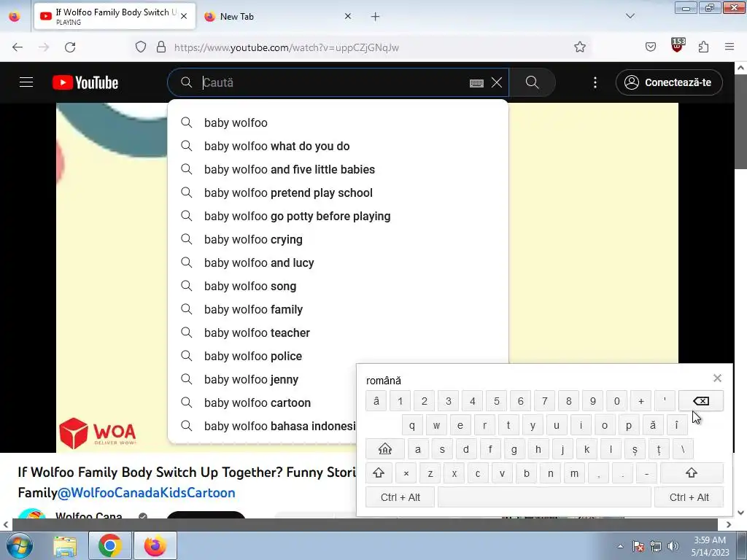Open the network tray icon
Viewport: 747px width, 560px height.
point(656,546)
